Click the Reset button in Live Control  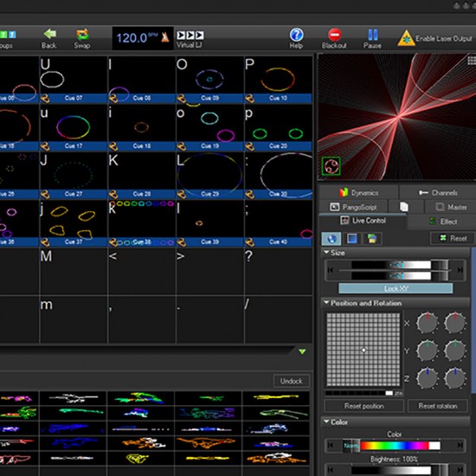coord(453,238)
